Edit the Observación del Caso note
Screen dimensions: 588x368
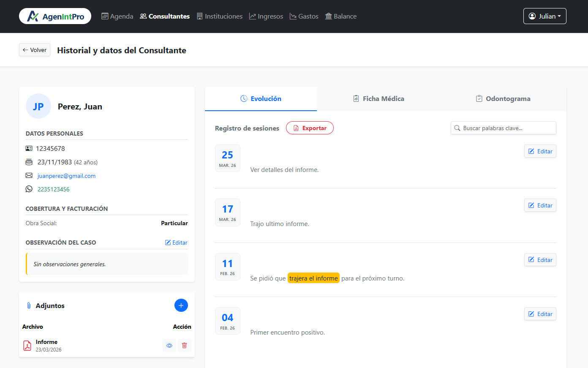coord(176,242)
